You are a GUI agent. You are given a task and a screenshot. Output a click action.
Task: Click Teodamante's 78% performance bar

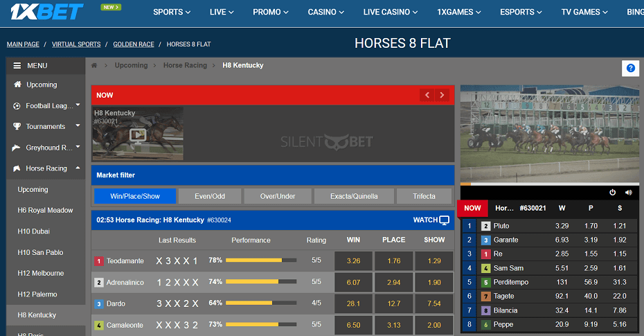tap(261, 260)
